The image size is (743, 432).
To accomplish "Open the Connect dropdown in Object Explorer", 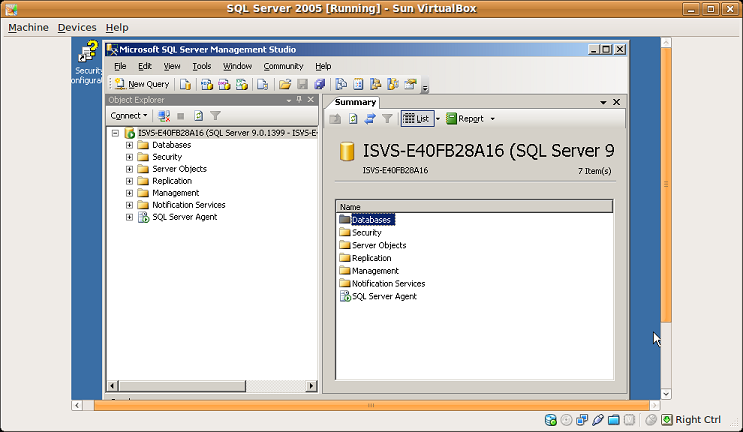I will click(x=128, y=116).
